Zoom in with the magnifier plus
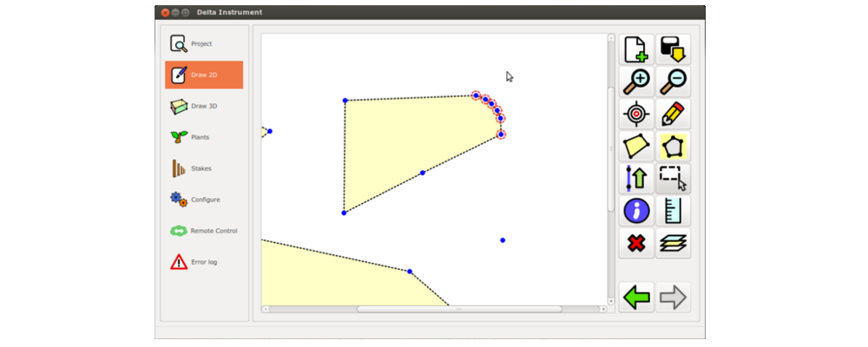Viewport: 868px width, 347px height. [636, 82]
